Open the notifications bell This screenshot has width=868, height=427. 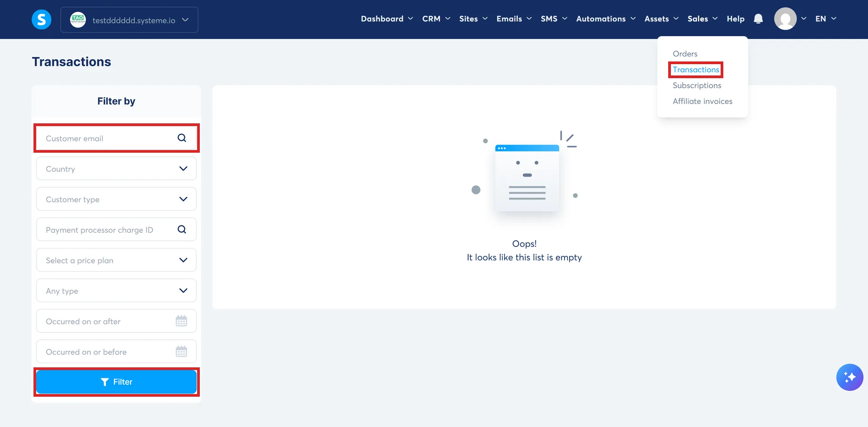pos(758,19)
